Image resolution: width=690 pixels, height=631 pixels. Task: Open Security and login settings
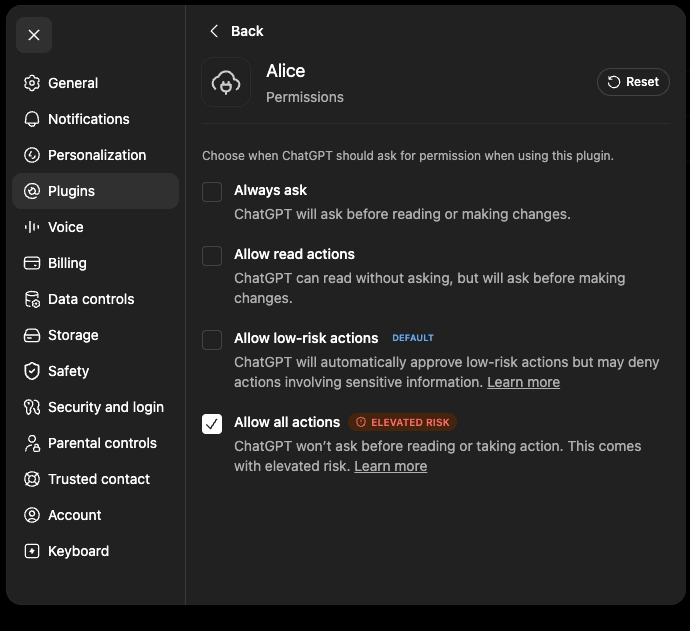[x=95, y=407]
